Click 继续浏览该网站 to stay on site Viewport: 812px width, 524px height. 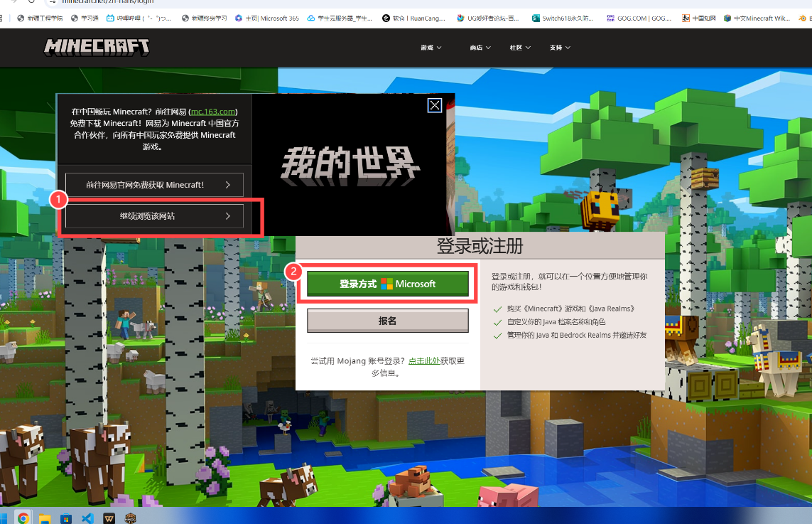(x=154, y=216)
